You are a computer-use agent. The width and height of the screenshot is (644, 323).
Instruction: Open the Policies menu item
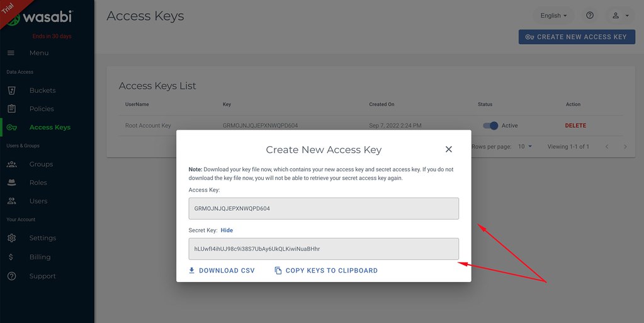(x=42, y=109)
